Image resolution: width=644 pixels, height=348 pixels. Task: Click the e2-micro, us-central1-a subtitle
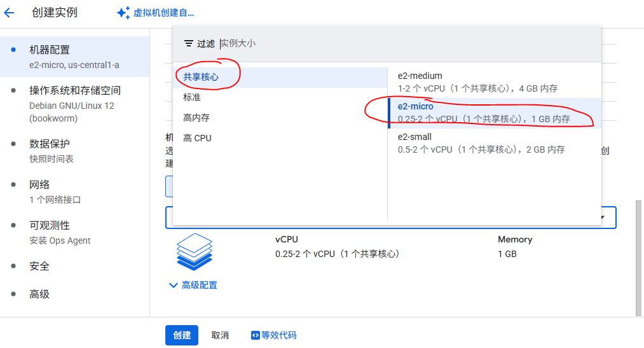point(74,65)
